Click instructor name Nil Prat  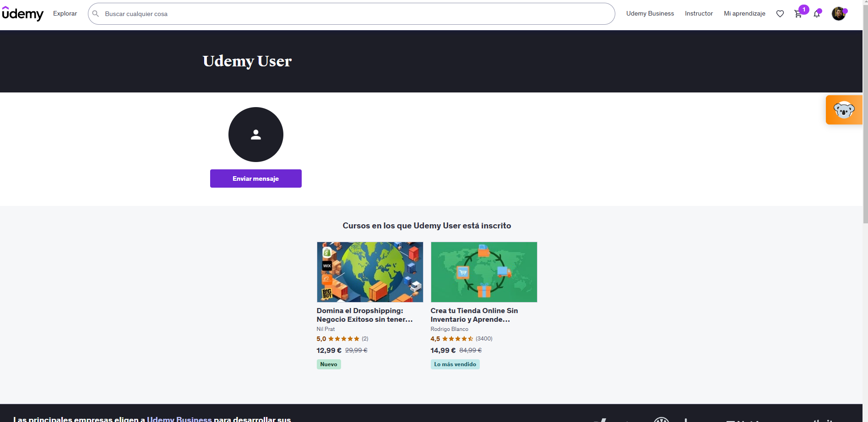click(x=325, y=329)
